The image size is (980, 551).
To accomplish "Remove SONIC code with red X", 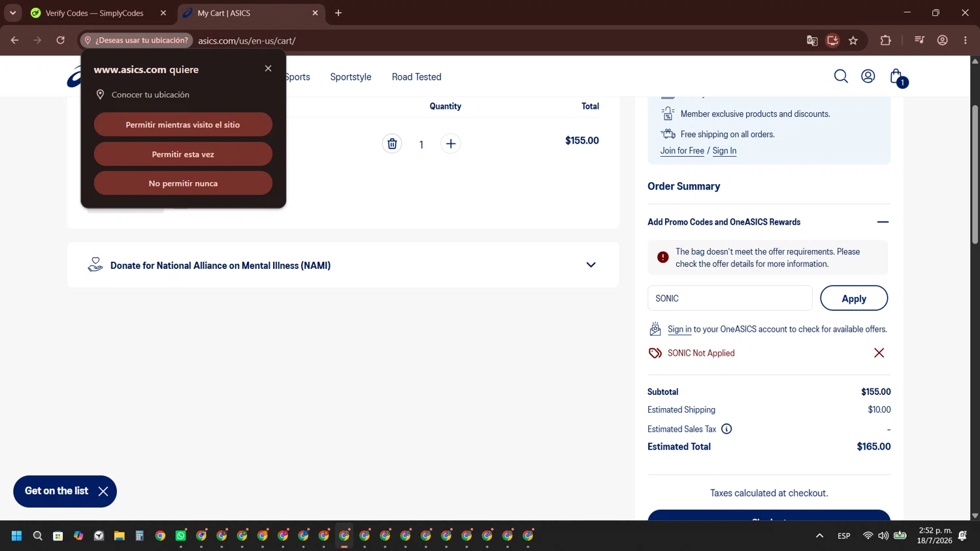I will click(879, 353).
